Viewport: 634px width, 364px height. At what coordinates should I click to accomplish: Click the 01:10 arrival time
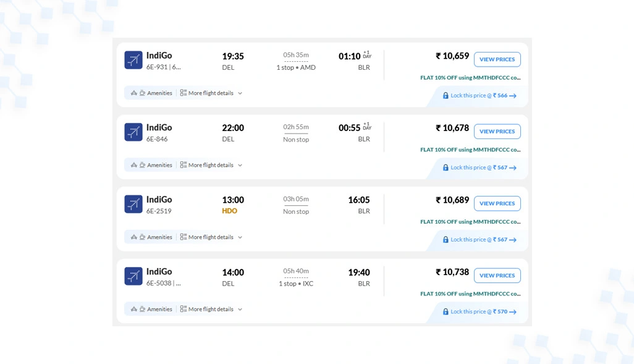point(349,56)
